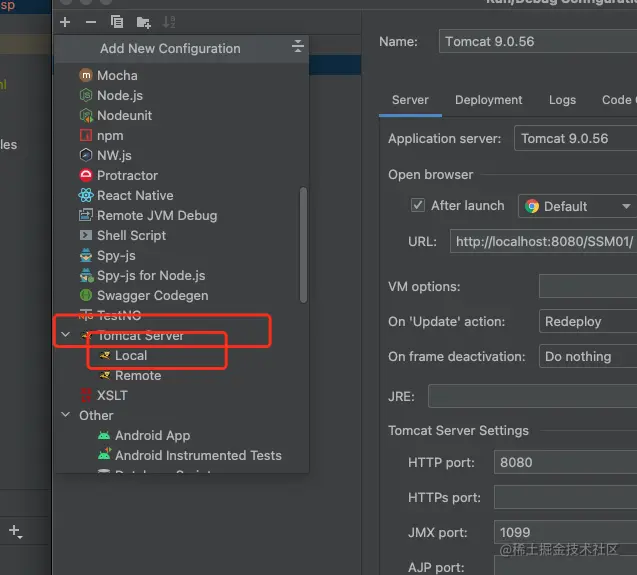
Task: Switch to the Logs tab
Action: 562,100
